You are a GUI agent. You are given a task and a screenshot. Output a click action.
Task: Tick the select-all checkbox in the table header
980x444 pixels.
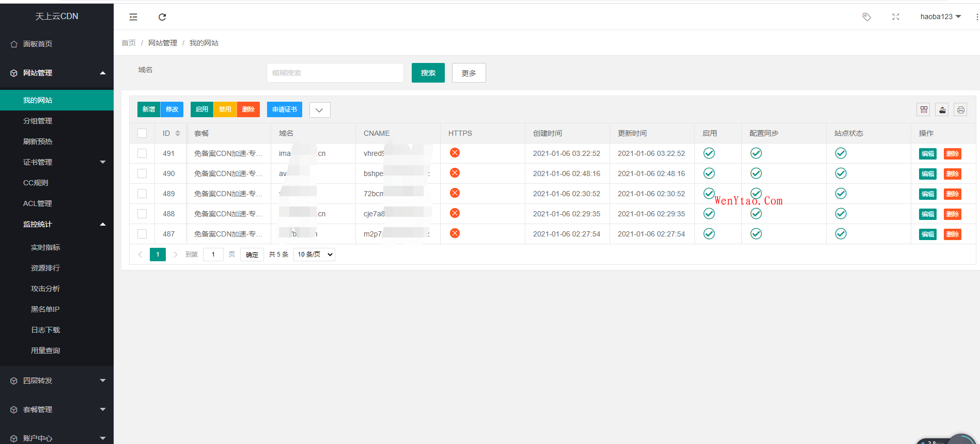142,133
